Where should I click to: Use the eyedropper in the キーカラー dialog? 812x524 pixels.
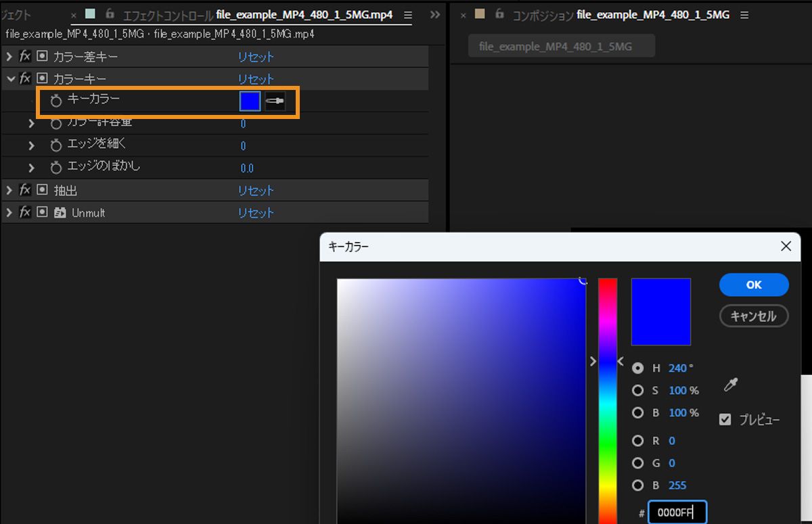click(x=731, y=385)
